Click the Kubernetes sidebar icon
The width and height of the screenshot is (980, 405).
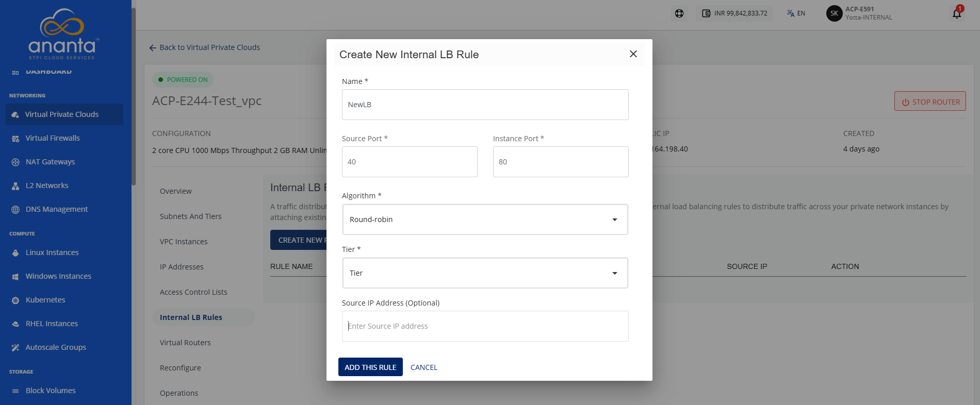(15, 300)
